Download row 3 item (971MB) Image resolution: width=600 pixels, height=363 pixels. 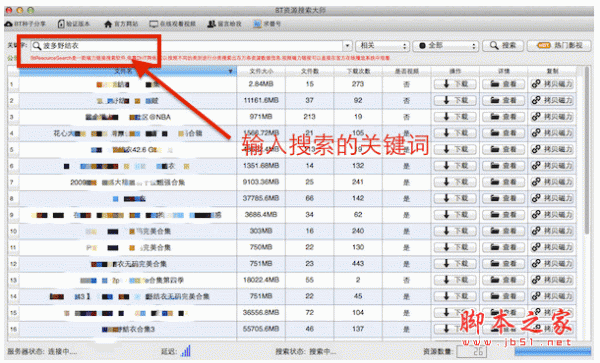pyautogui.click(x=455, y=117)
